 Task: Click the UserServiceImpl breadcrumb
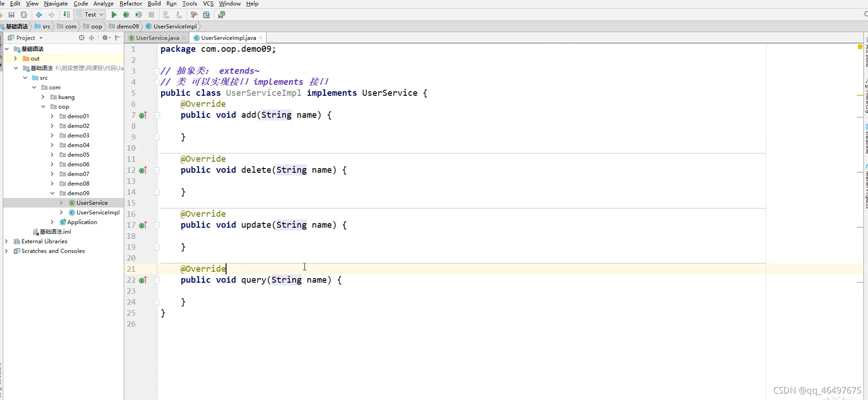point(171,27)
